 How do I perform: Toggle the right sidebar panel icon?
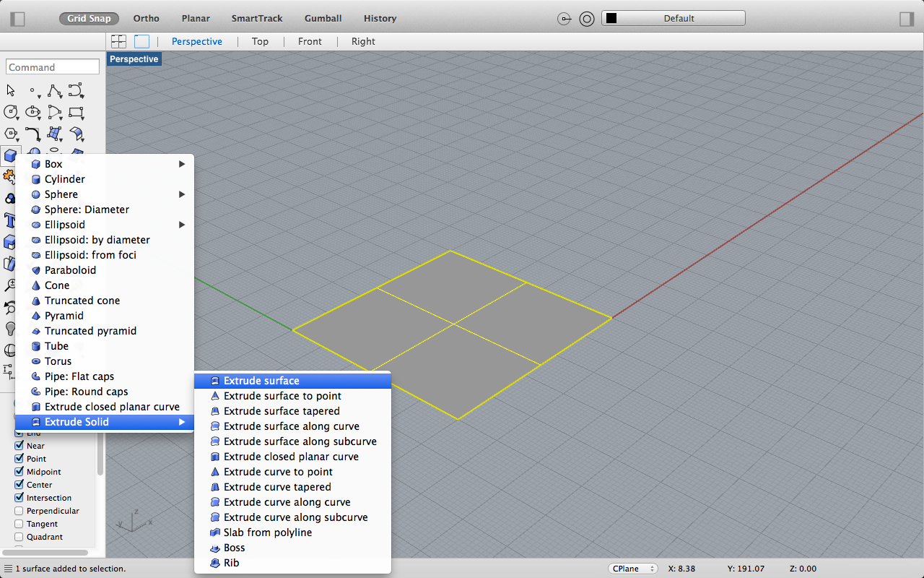(x=906, y=19)
